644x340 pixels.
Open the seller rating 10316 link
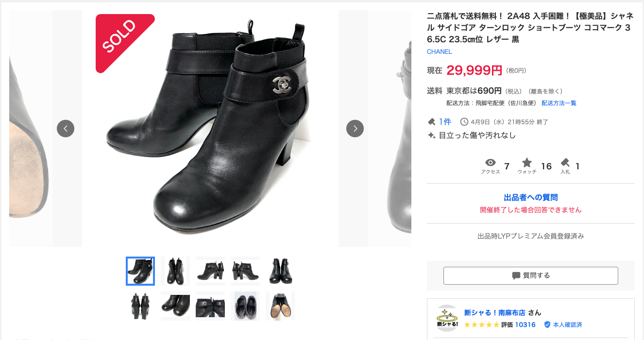[x=525, y=324]
